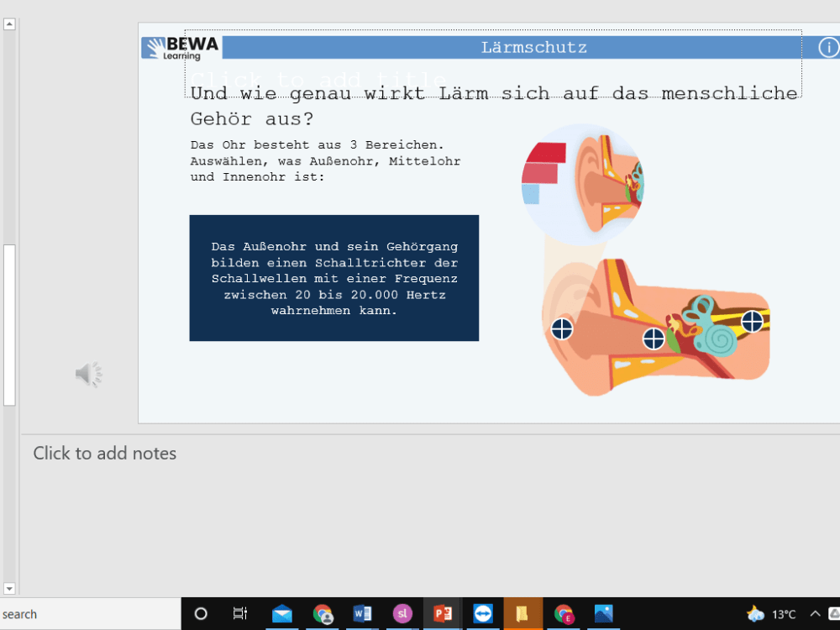
Task: Launch Microsoft Word from the taskbar
Action: point(363,614)
